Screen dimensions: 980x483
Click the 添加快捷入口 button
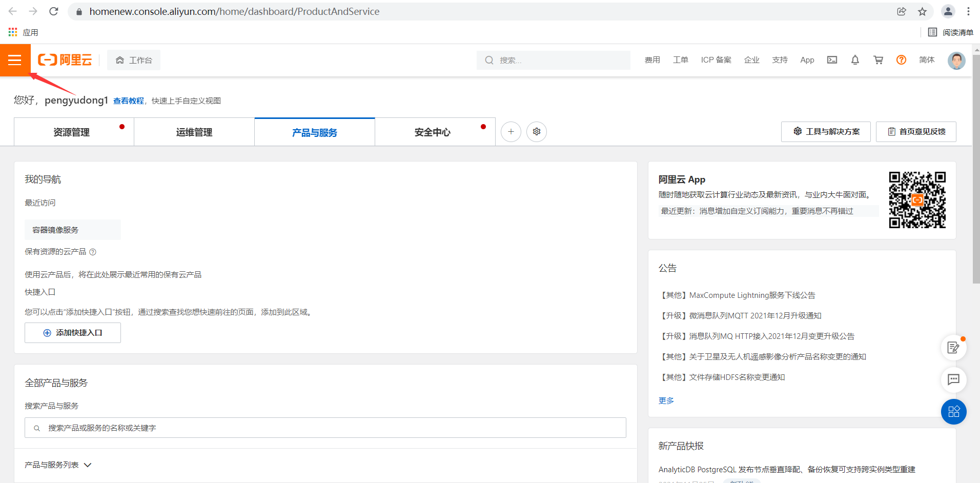pyautogui.click(x=73, y=333)
